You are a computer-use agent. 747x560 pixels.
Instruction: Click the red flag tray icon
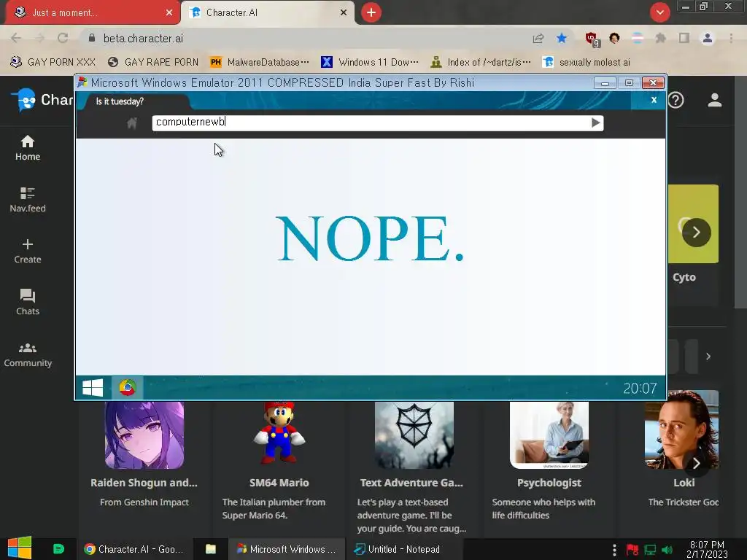click(632, 550)
